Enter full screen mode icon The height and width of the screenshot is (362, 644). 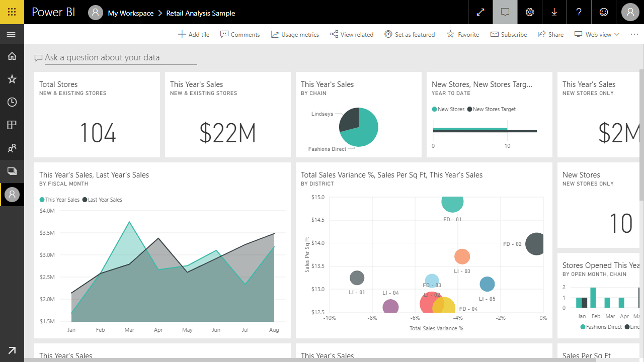pyautogui.click(x=480, y=12)
